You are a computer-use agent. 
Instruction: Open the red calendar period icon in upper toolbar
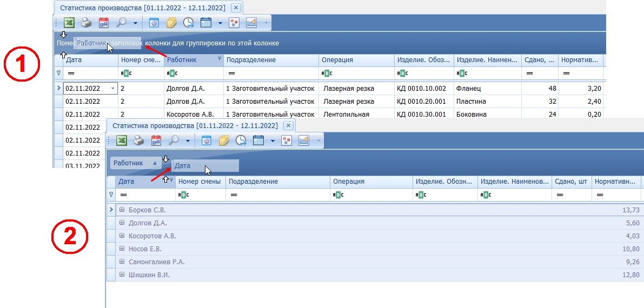point(103,23)
